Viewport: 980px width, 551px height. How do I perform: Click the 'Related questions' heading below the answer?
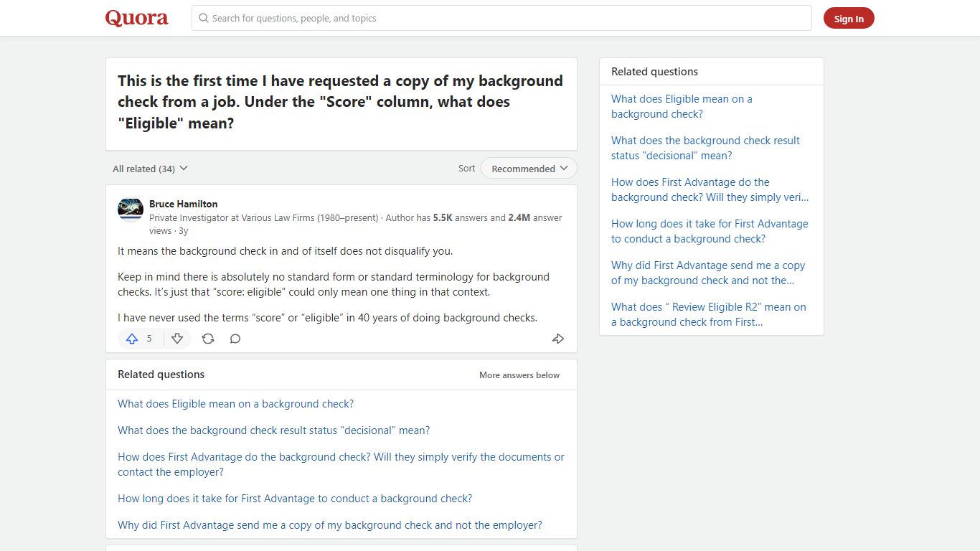pyautogui.click(x=161, y=375)
